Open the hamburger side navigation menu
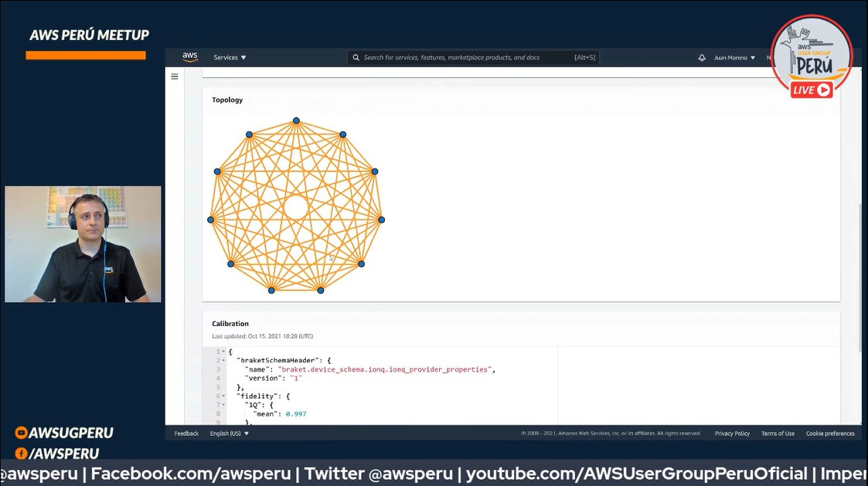The image size is (868, 486). 175,76
